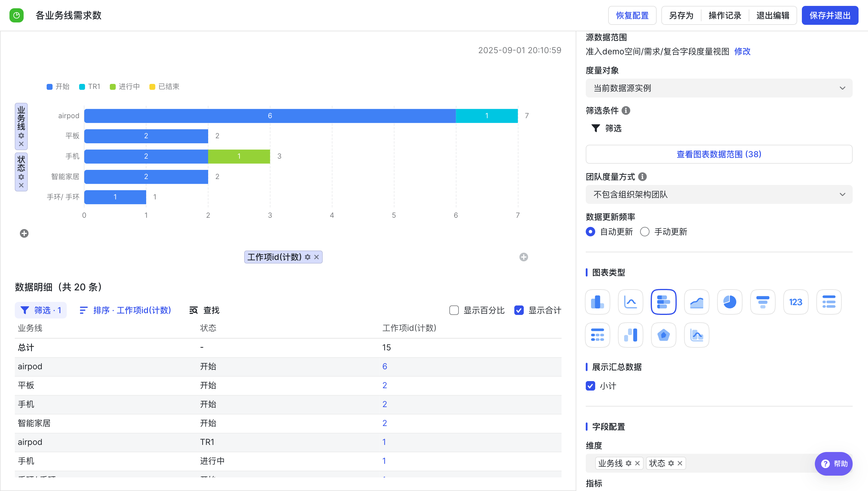The width and height of the screenshot is (868, 491).
Task: Open 度量对象 dropdown 当前数据源实例
Action: [x=719, y=88]
